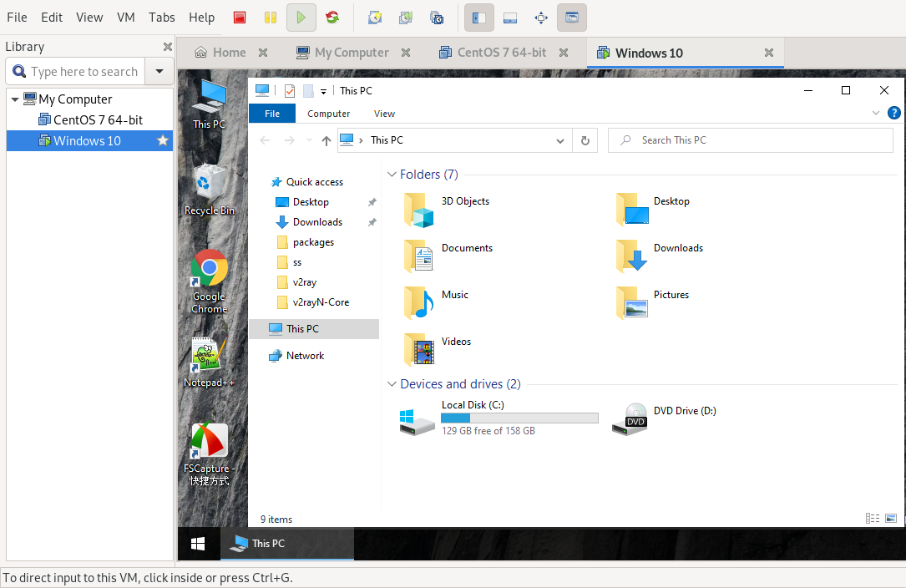Select the Music folder icon
Screen dimensions: 906x588
coord(419,303)
